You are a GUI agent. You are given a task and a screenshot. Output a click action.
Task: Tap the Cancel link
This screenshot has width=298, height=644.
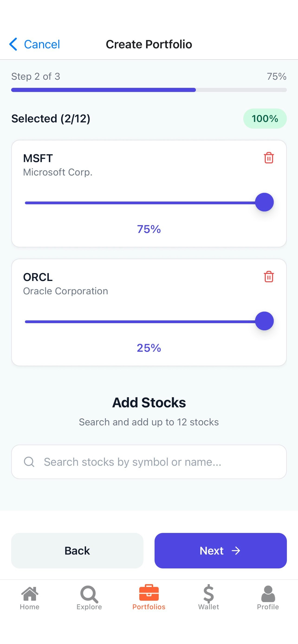42,44
